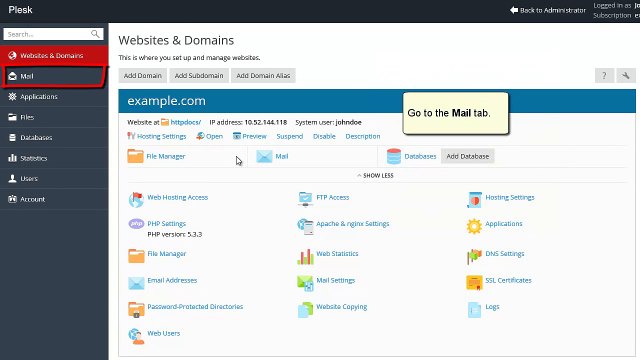Viewport: 640px width, 360px height.
Task: Click the Web Statistics chart icon
Action: (305, 257)
